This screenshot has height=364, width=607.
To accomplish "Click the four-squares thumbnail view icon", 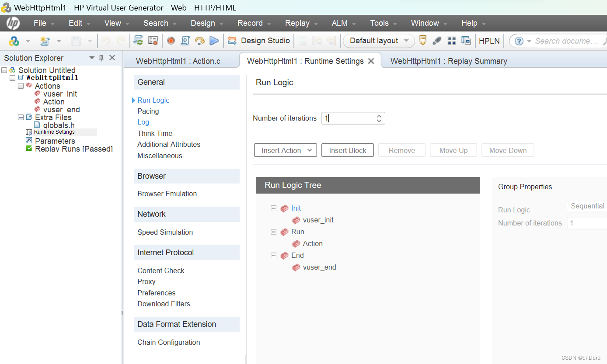I will coord(452,41).
